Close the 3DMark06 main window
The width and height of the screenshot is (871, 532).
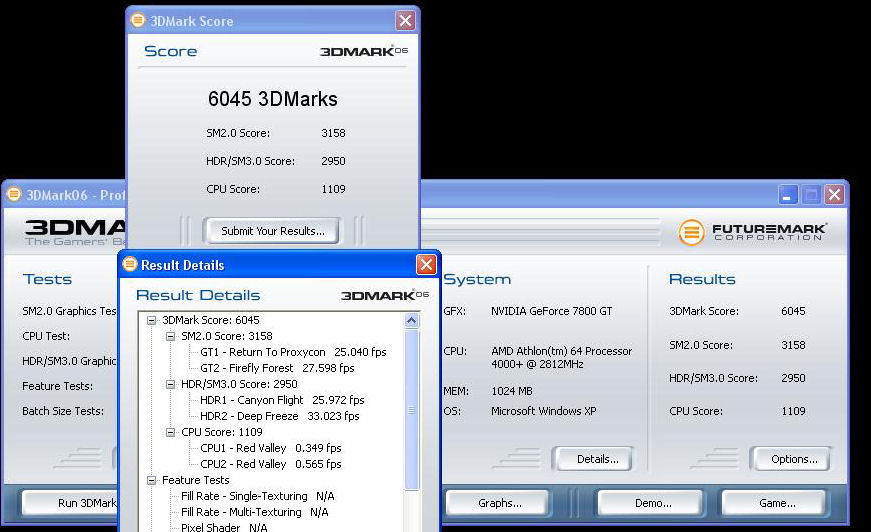coord(834,194)
